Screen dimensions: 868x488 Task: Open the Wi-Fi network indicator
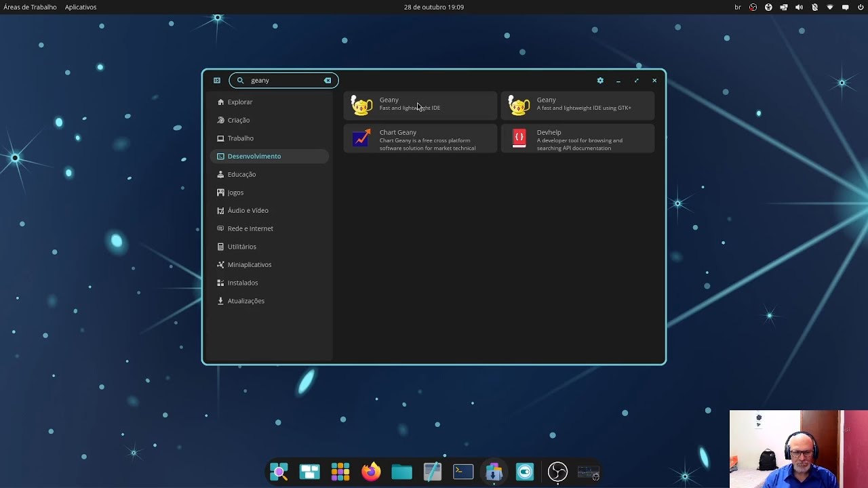tap(830, 7)
